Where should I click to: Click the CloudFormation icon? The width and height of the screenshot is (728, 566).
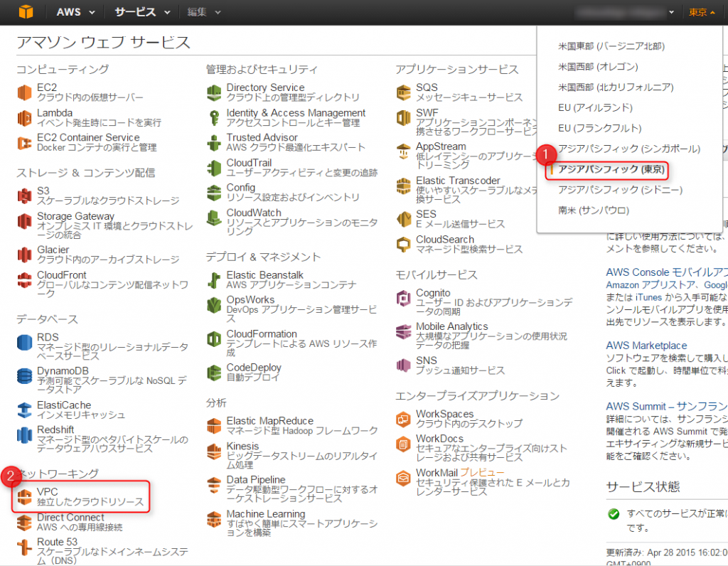click(213, 339)
